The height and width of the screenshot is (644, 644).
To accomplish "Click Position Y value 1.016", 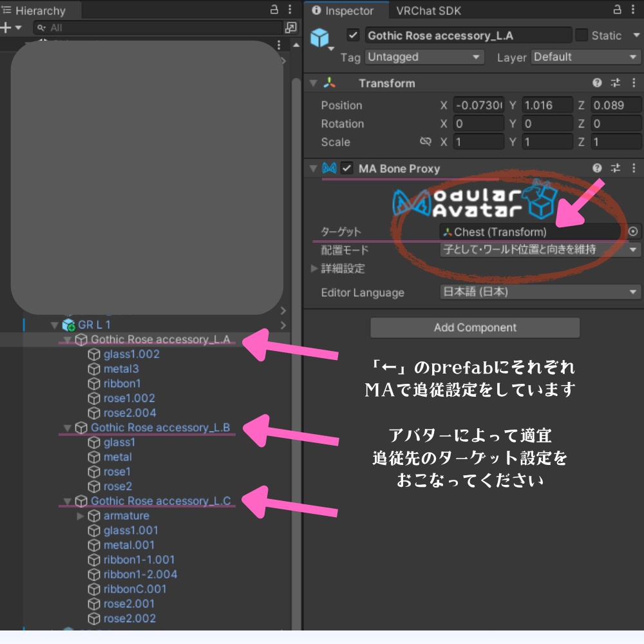I will (547, 105).
